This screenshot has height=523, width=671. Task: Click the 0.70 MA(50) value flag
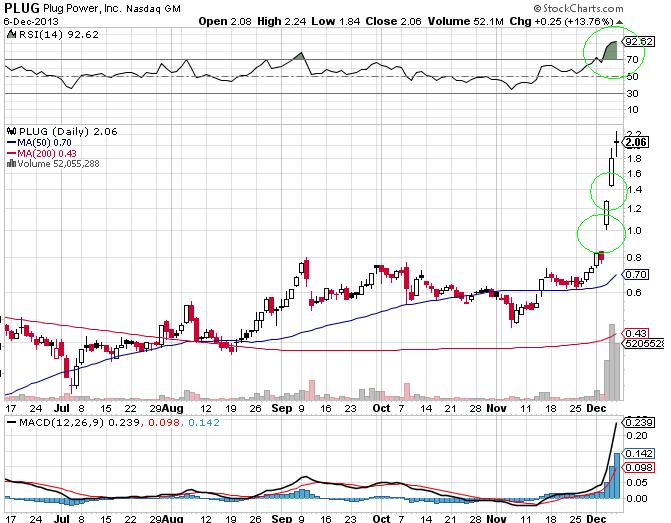point(635,274)
